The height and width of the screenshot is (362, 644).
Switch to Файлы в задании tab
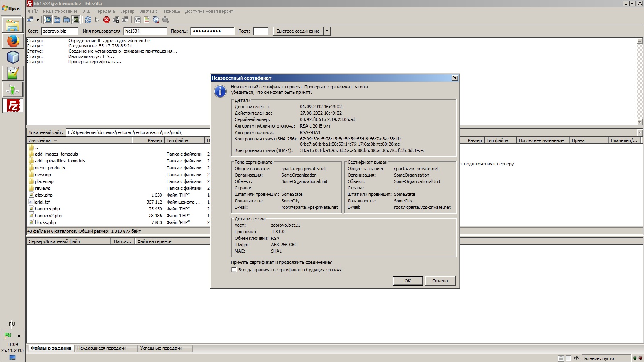click(51, 348)
